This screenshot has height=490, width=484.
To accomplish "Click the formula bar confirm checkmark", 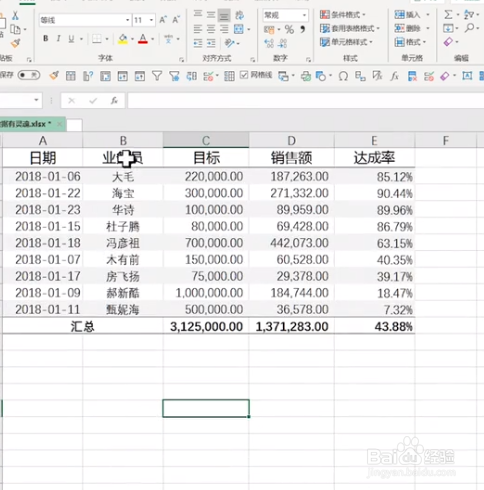I will [93, 100].
